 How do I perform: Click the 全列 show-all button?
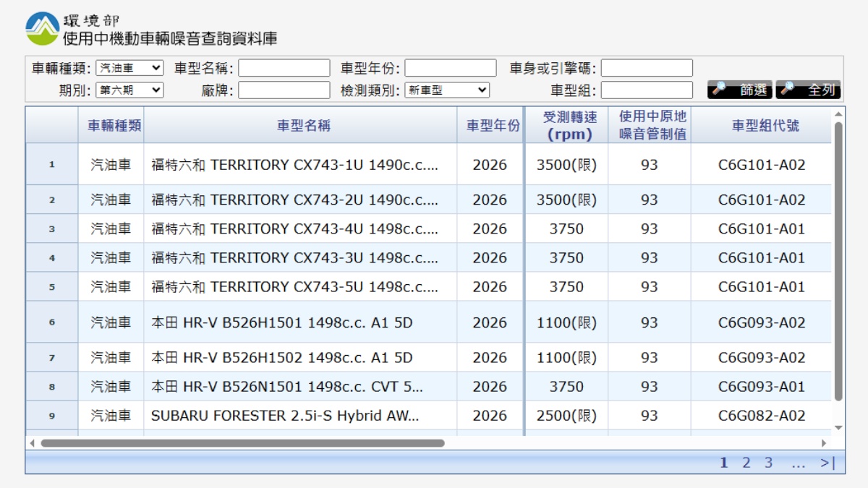click(x=808, y=90)
